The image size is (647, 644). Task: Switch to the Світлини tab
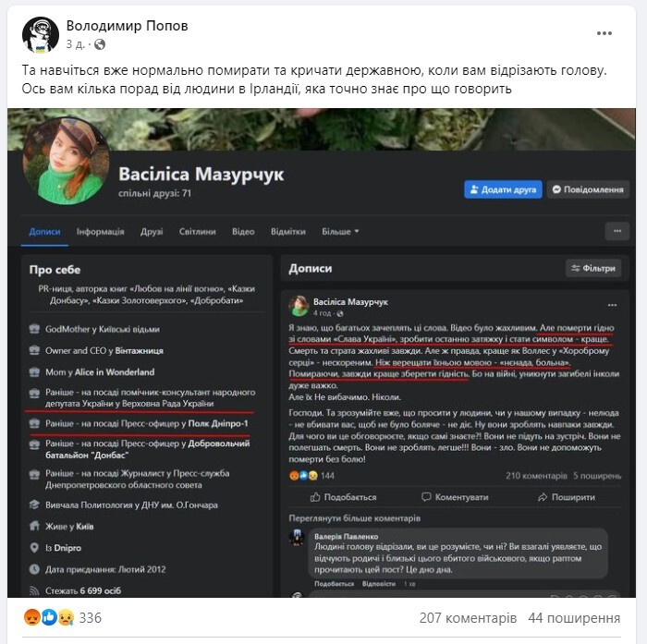coord(197,231)
